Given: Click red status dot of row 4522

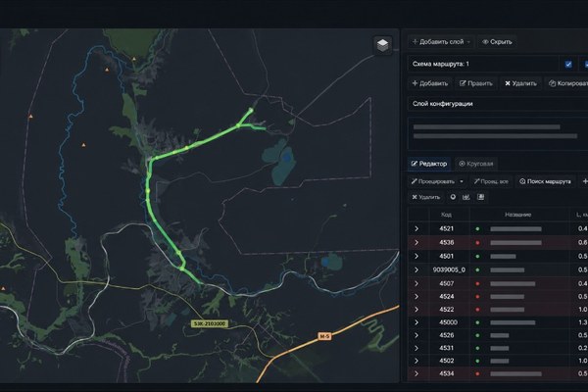Looking at the screenshot, I should pyautogui.click(x=478, y=310).
